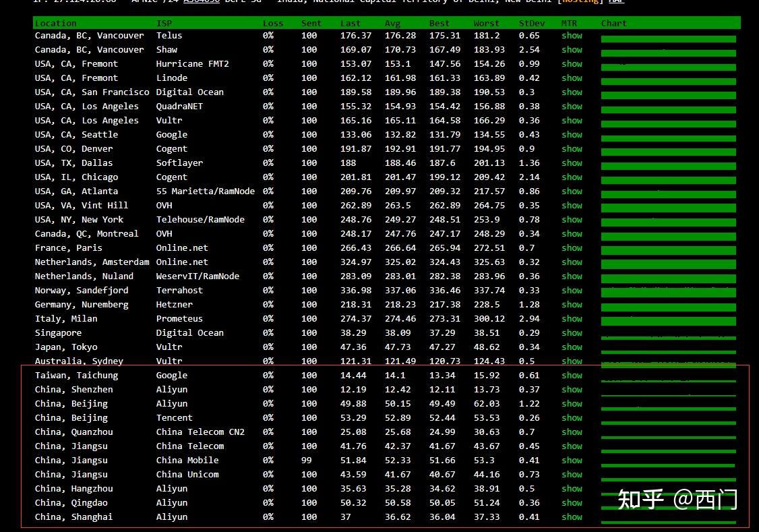Open the show link for Seattle Google
Screen dimensions: 759x532
click(572, 135)
